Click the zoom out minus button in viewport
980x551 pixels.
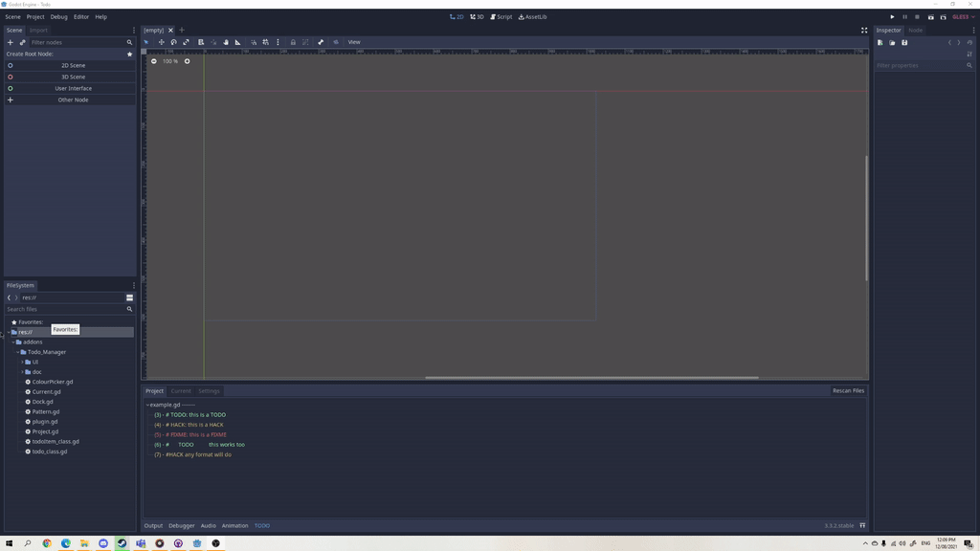(x=153, y=61)
